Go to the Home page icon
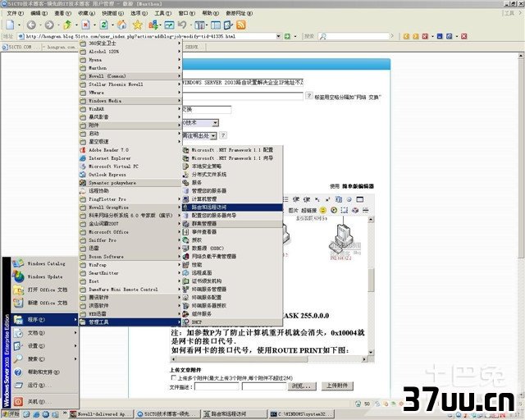Viewport: 525px width, 420px height. tap(122, 25)
